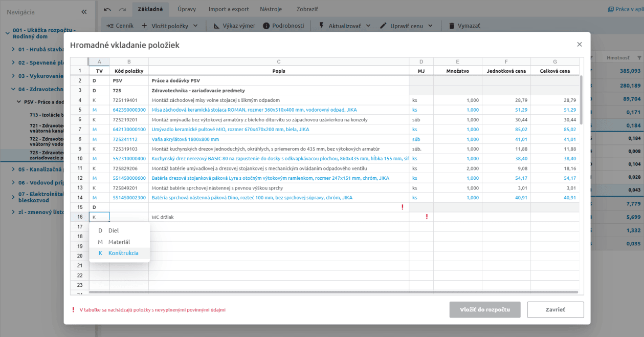Expand the 03 - Vykurovanie tree node
This screenshot has height=337, width=644.
13,76
